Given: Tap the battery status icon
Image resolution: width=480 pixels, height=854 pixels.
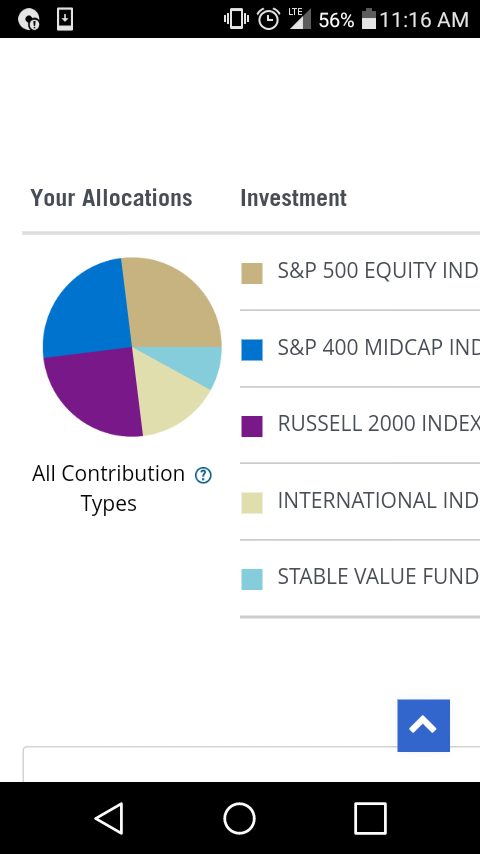Looking at the screenshot, I should (x=369, y=19).
